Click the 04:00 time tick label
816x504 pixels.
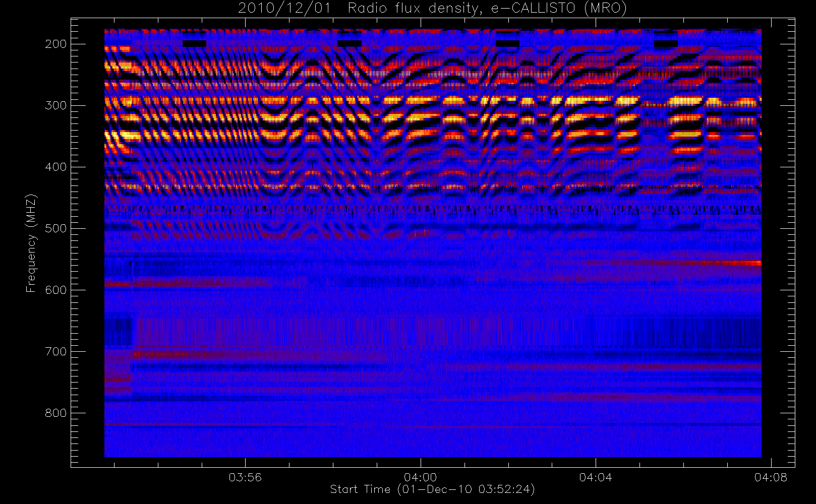[421, 477]
